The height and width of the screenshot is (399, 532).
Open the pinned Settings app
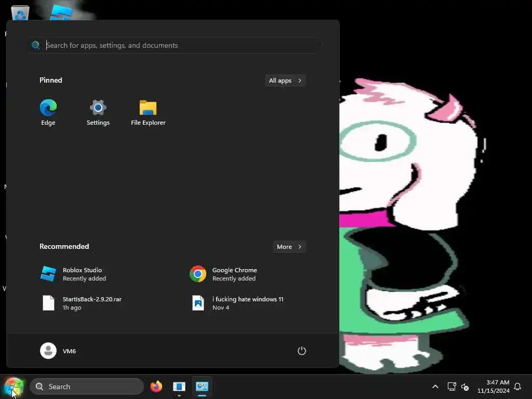98,112
